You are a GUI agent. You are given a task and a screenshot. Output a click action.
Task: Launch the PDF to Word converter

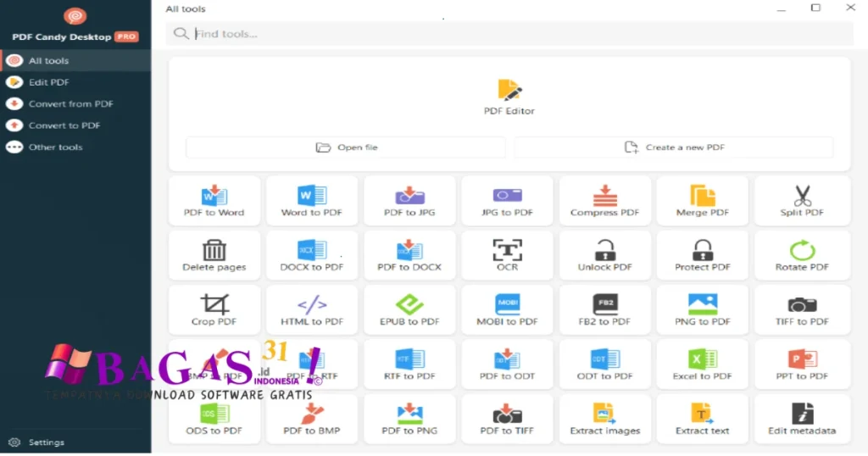(214, 201)
